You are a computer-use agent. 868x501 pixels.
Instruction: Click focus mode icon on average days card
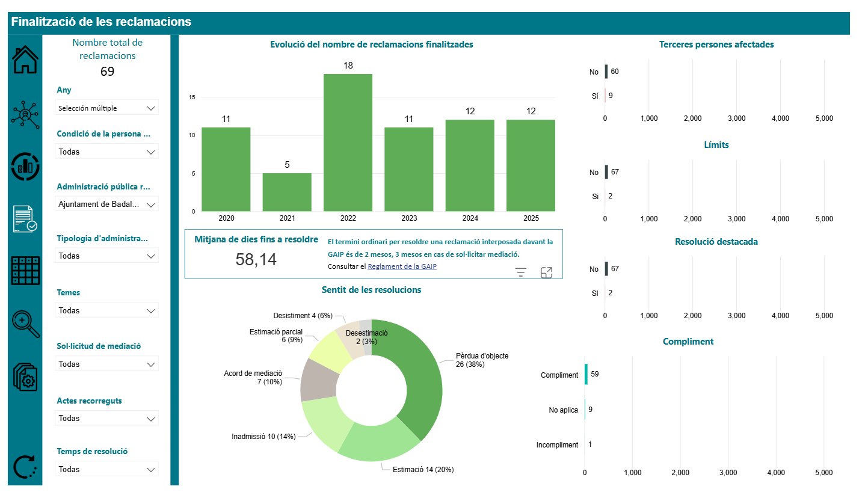coord(546,272)
